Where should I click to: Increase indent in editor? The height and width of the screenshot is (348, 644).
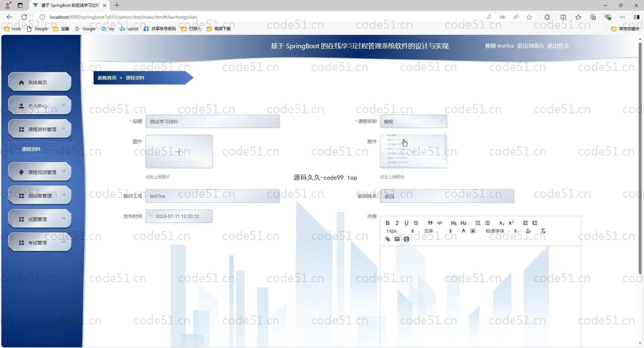535,223
